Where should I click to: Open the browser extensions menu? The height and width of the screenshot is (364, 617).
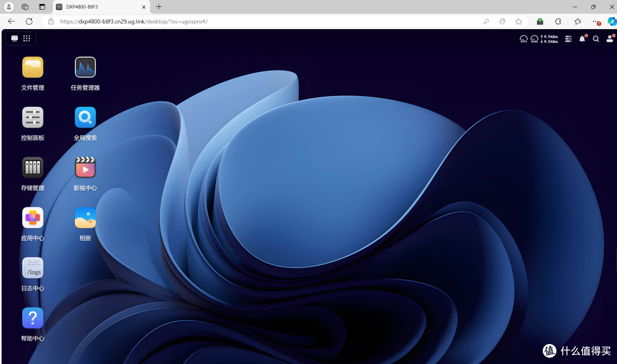558,22
